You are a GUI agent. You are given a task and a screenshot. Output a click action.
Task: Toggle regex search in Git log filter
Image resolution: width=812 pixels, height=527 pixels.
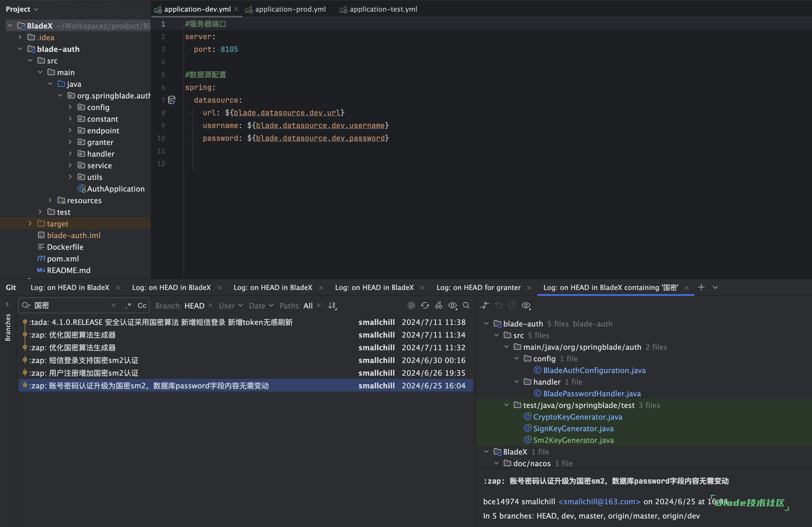pos(128,305)
